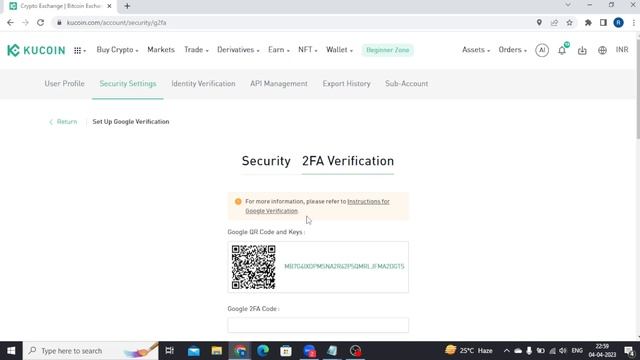
Task: Open the apps grid menu icon
Action: click(x=80, y=51)
